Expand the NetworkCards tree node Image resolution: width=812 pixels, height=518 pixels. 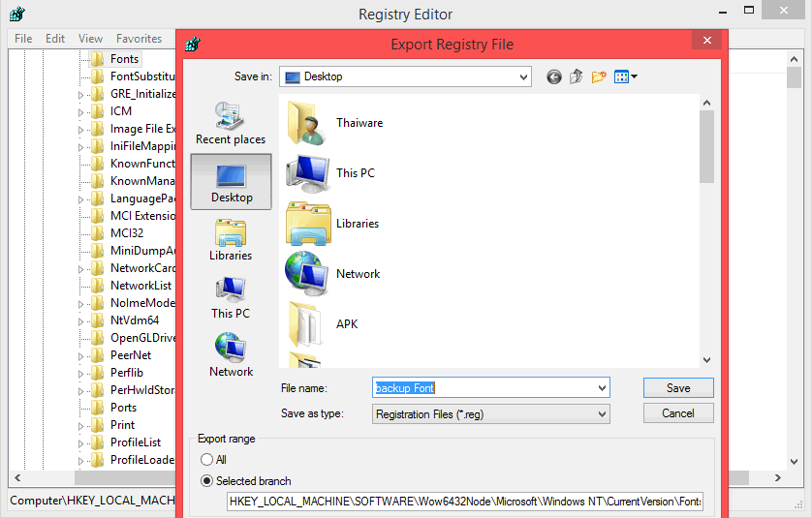80,269
